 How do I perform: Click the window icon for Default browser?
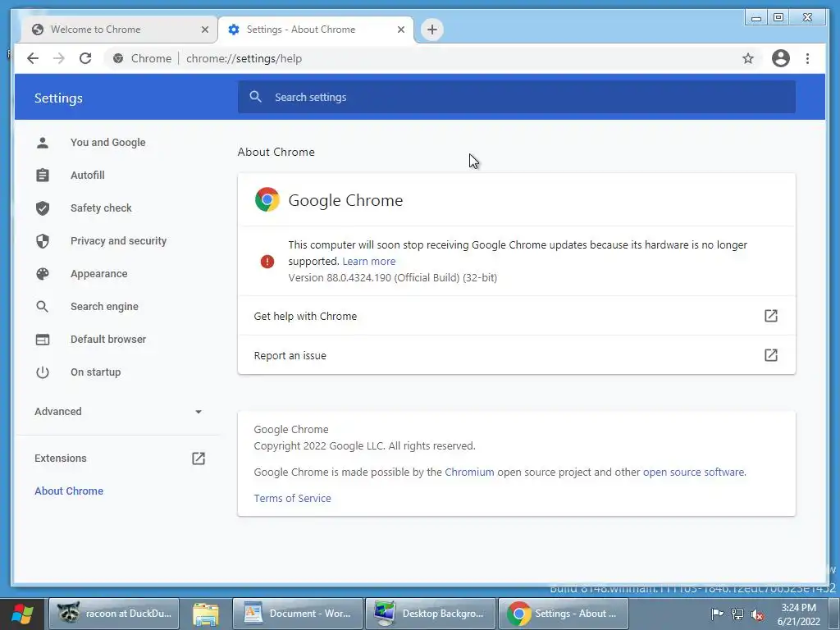click(x=43, y=339)
